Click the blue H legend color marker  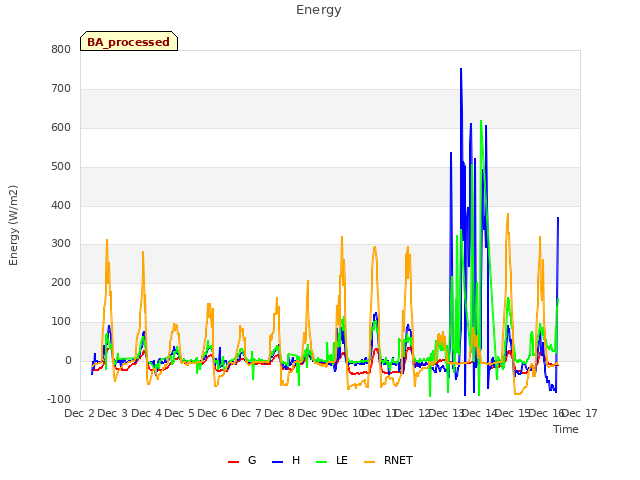coord(277,462)
